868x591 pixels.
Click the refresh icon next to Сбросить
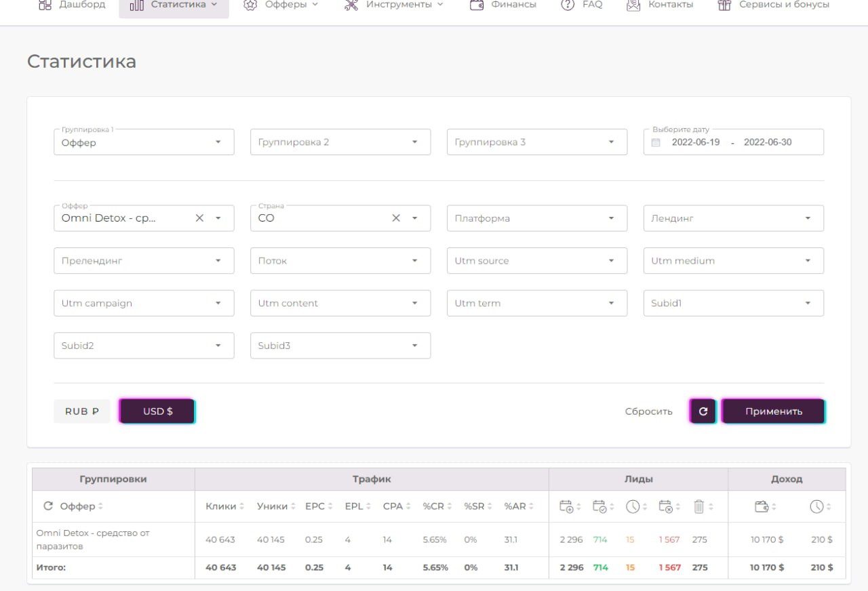click(703, 411)
